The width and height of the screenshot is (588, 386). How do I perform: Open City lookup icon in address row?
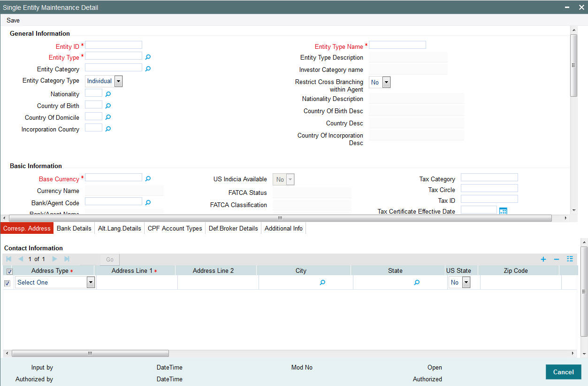322,283
